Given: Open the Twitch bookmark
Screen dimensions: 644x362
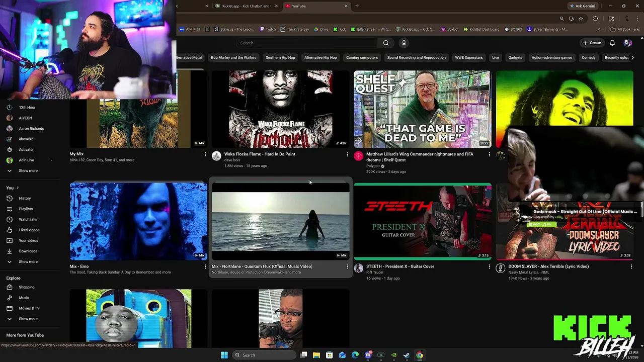Looking at the screenshot, I should (x=267, y=29).
